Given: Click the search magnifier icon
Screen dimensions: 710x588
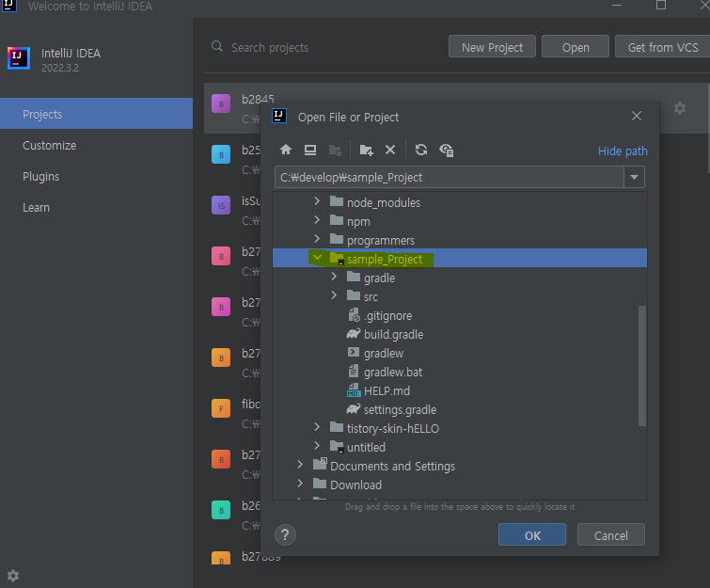Looking at the screenshot, I should pos(217,46).
